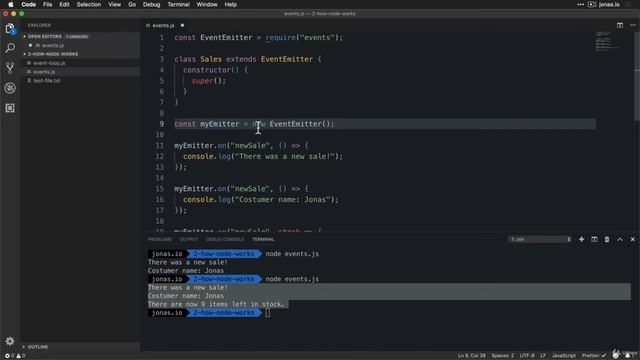Open the Go menu

click(x=132, y=4)
